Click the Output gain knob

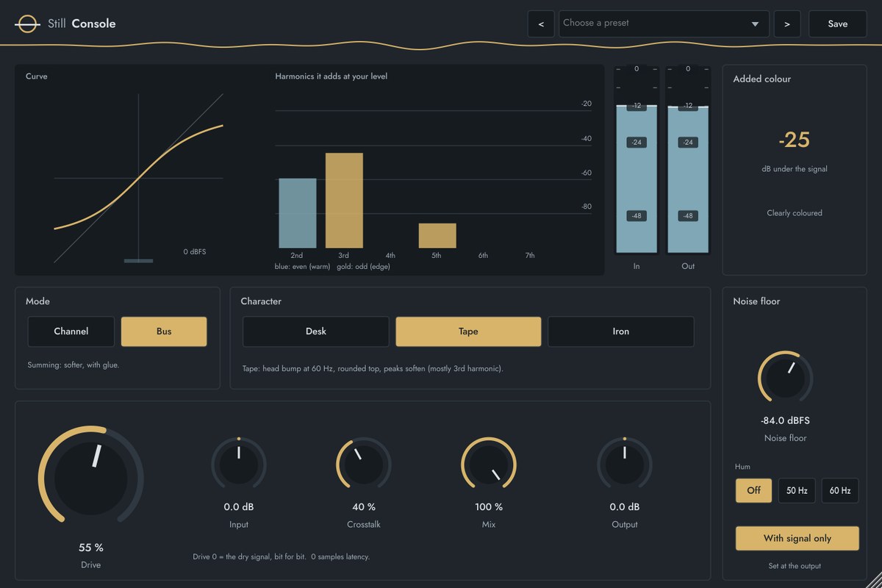[625, 465]
